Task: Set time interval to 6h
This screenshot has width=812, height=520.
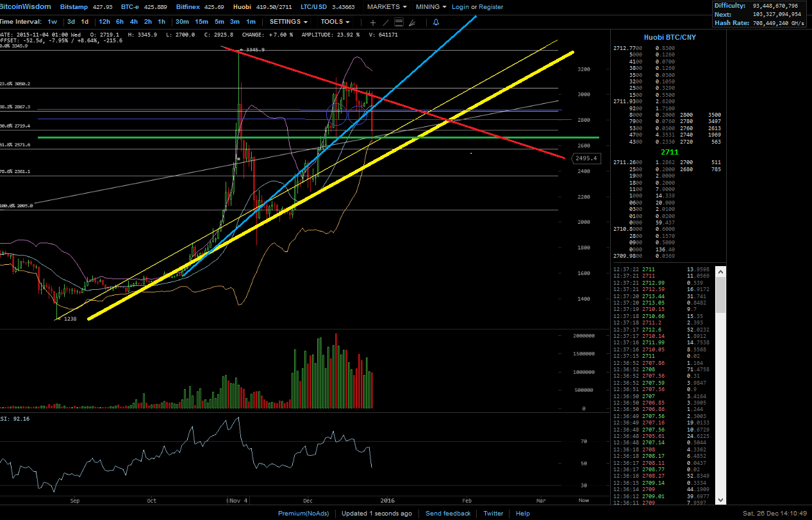Action: point(120,22)
